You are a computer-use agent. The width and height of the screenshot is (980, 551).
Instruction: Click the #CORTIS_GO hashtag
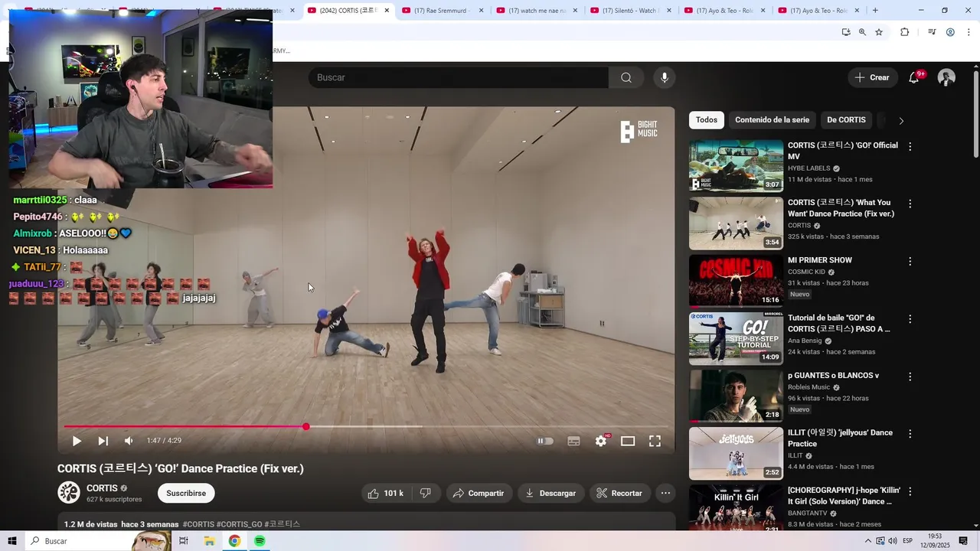(x=240, y=524)
